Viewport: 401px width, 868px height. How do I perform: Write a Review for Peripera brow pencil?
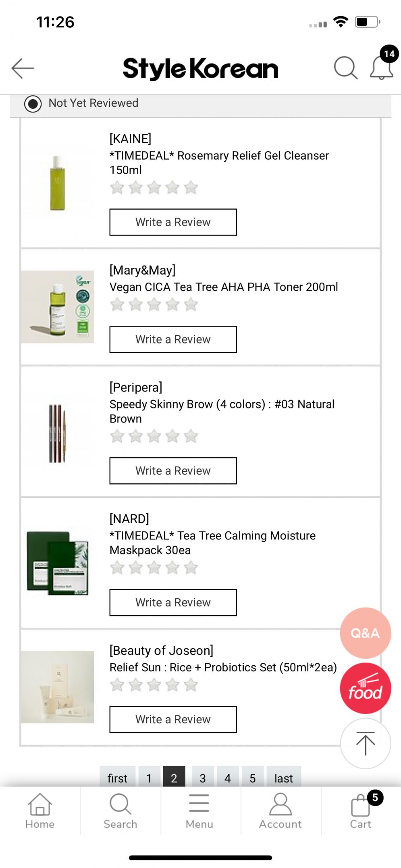pyautogui.click(x=173, y=471)
